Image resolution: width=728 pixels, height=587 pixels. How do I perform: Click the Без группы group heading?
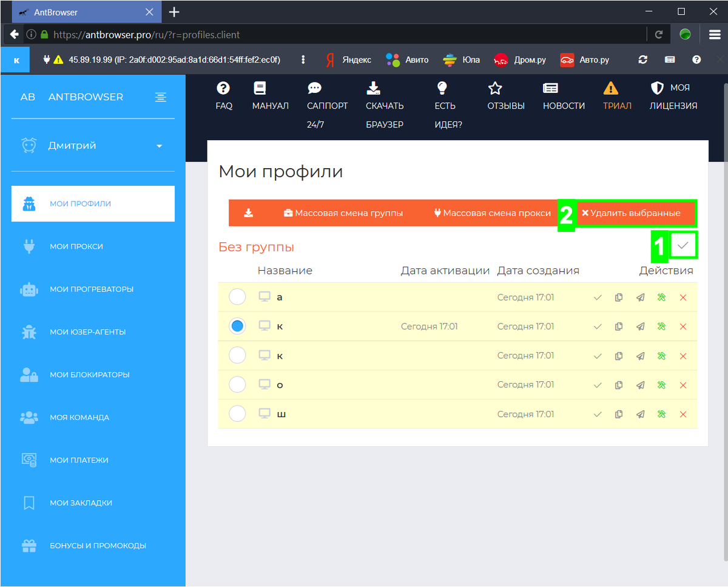click(256, 247)
